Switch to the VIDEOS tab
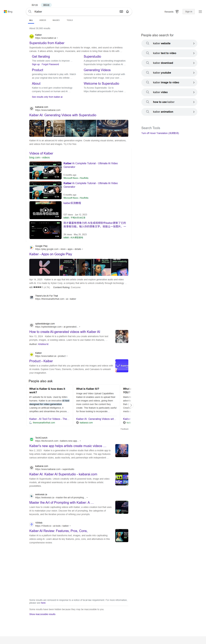This screenshot has width=206, height=644. pos(43,20)
